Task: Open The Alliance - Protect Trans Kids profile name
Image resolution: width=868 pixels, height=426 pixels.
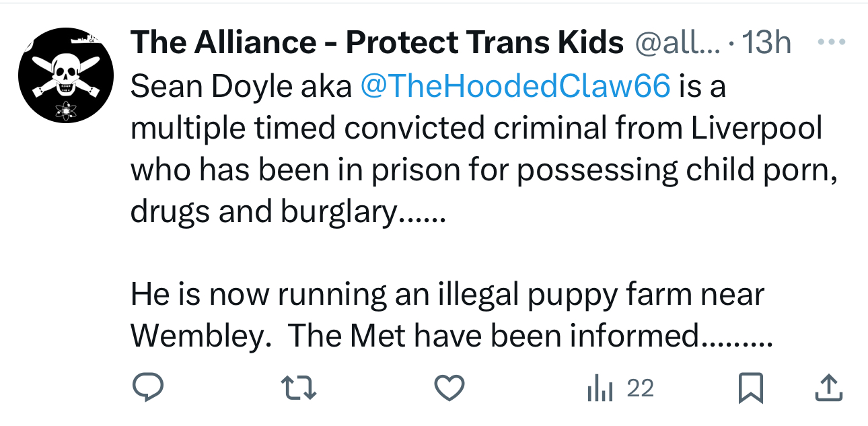Action: pyautogui.click(x=377, y=44)
